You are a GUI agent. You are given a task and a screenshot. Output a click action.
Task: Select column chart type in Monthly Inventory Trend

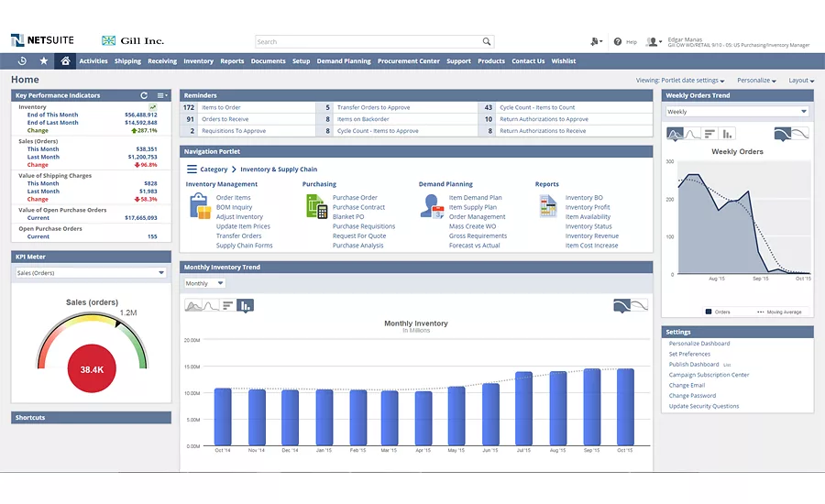point(245,306)
